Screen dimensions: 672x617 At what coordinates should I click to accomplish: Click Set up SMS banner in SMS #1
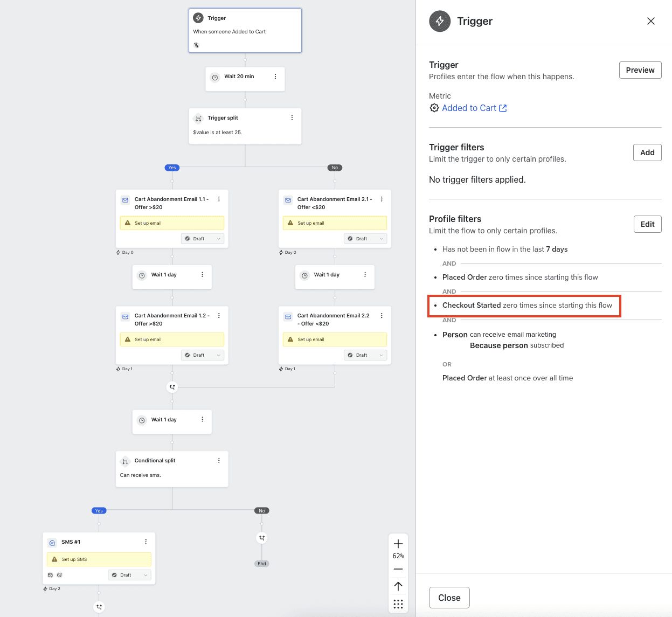point(99,559)
